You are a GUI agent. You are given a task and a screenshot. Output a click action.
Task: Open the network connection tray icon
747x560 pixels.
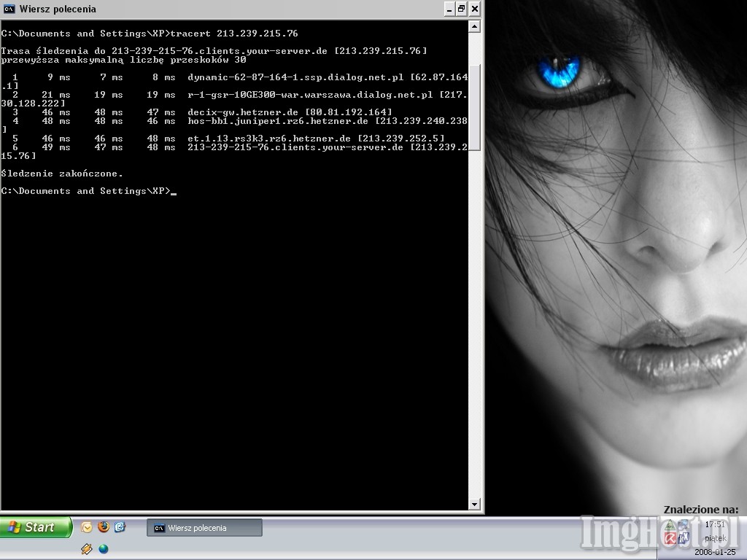[684, 525]
